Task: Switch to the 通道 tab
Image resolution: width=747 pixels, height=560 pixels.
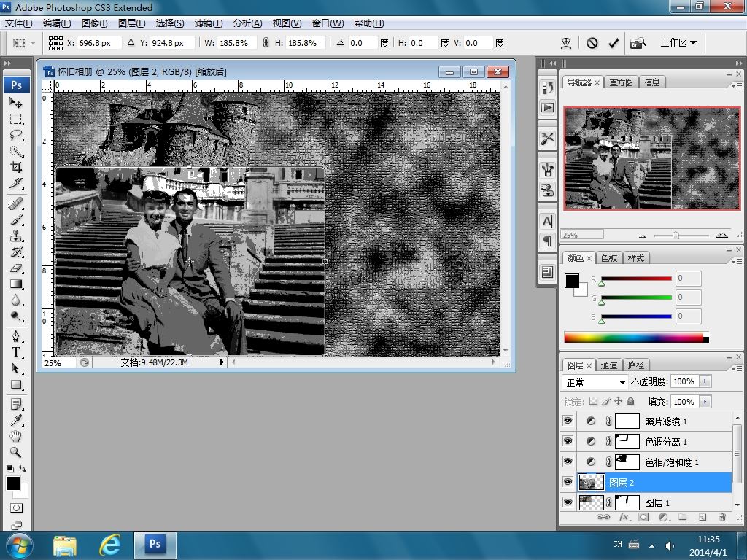Action: [x=609, y=365]
